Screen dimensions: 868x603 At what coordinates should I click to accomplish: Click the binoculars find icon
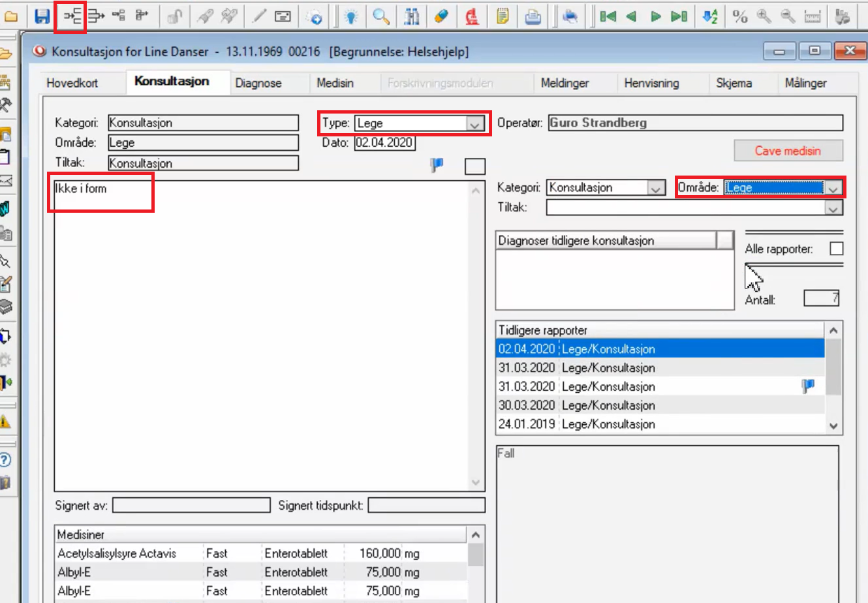[412, 16]
